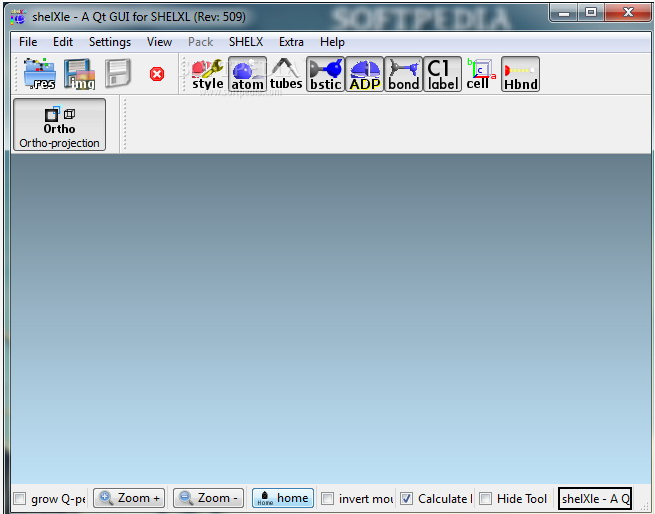The image size is (655, 514).
Task: Open the style settings wrench icon
Action: (x=208, y=74)
